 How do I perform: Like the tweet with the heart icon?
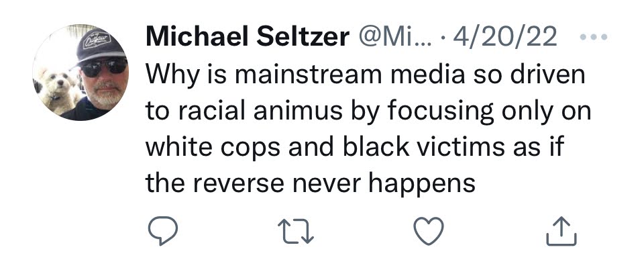click(x=429, y=232)
